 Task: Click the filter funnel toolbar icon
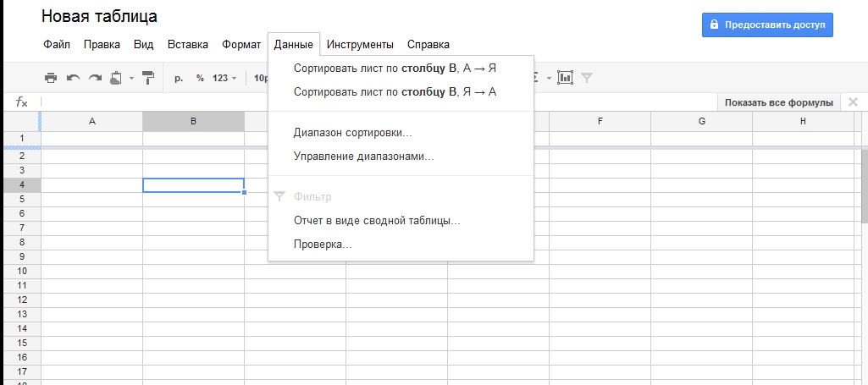pyautogui.click(x=588, y=78)
